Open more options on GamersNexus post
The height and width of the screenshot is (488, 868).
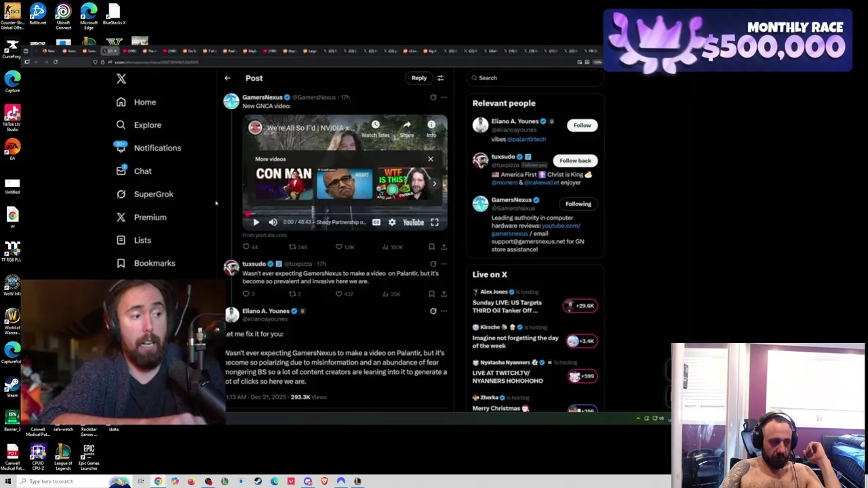click(x=444, y=98)
